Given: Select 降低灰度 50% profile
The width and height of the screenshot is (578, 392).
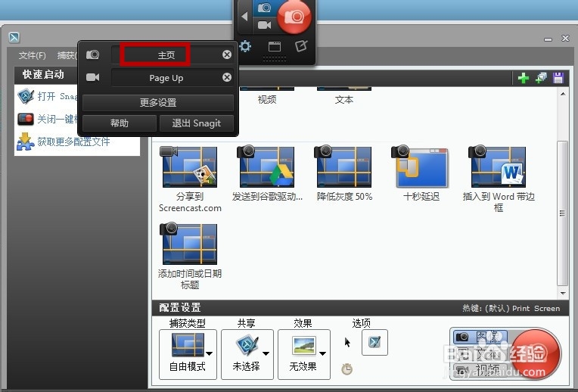Looking at the screenshot, I should 344,174.
